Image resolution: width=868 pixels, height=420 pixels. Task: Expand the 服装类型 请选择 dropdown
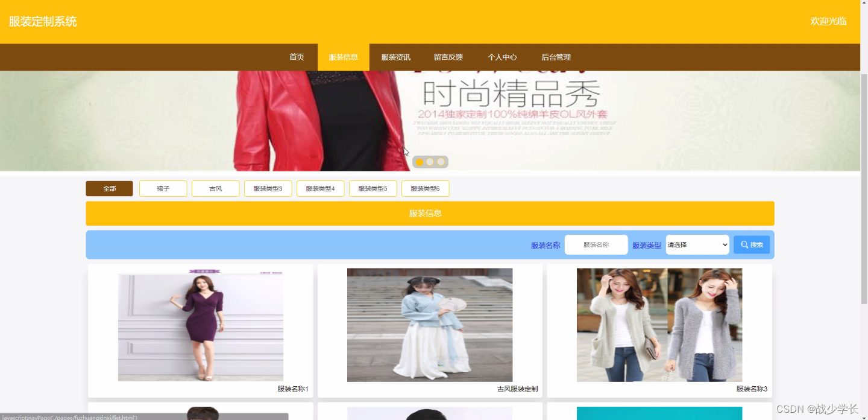pos(697,244)
